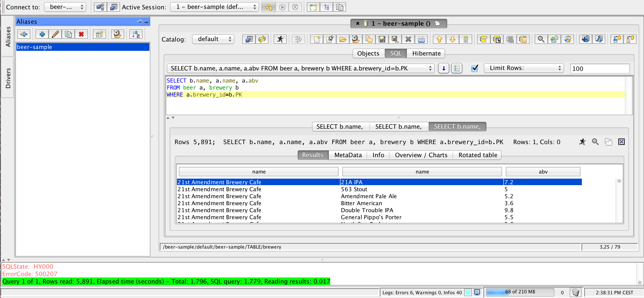This screenshot has height=298, width=644.
Task: Open the SQL history combo box with SELECT statement
Action: [x=301, y=68]
